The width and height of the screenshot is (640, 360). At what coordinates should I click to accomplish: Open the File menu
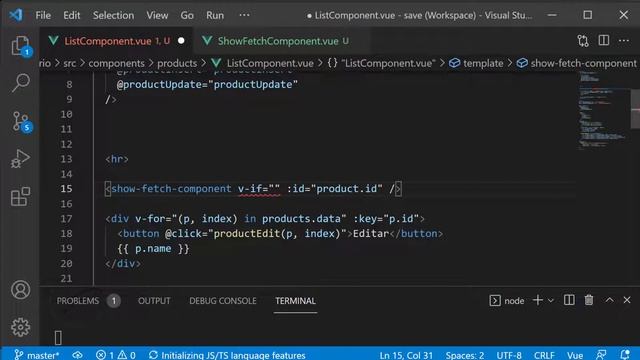click(x=43, y=16)
